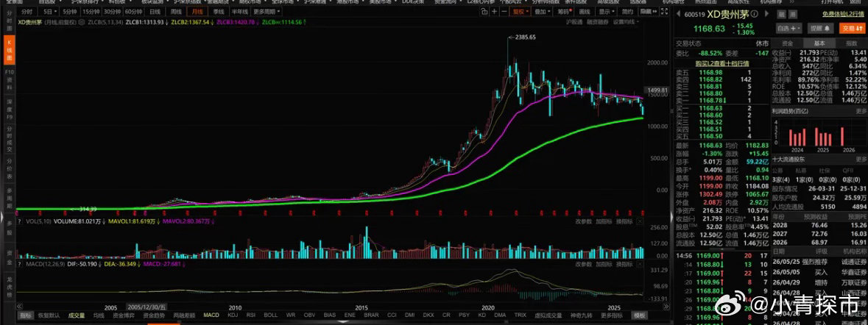Switch to the 季线 period tab
The width and height of the screenshot is (868, 325).
click(218, 12)
